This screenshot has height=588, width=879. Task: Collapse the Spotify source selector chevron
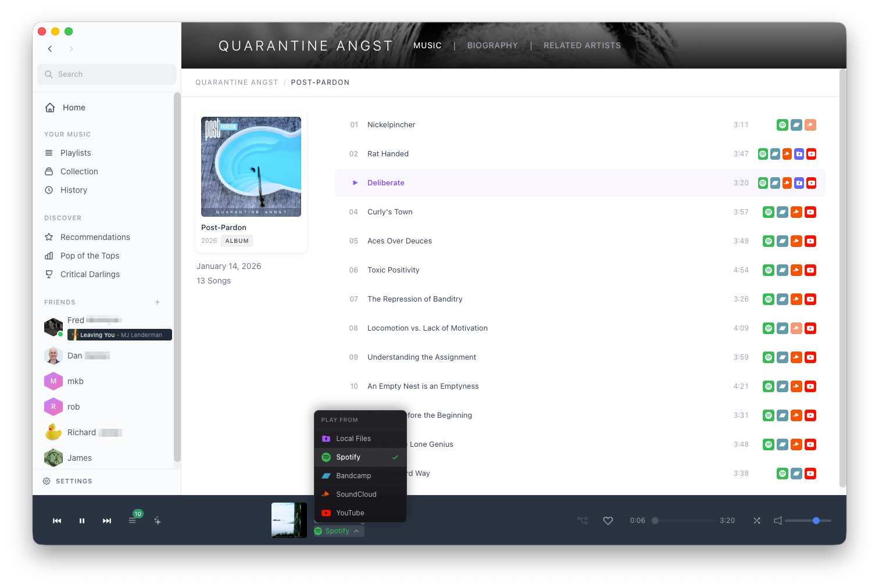click(x=356, y=530)
